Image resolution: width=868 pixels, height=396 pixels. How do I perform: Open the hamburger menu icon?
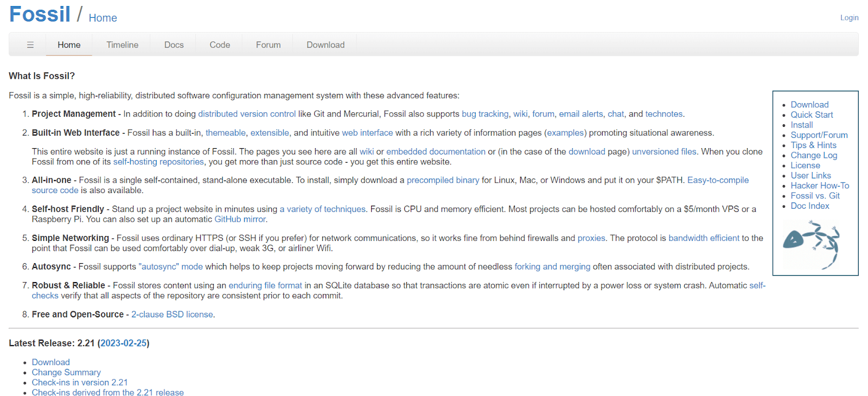click(x=30, y=45)
